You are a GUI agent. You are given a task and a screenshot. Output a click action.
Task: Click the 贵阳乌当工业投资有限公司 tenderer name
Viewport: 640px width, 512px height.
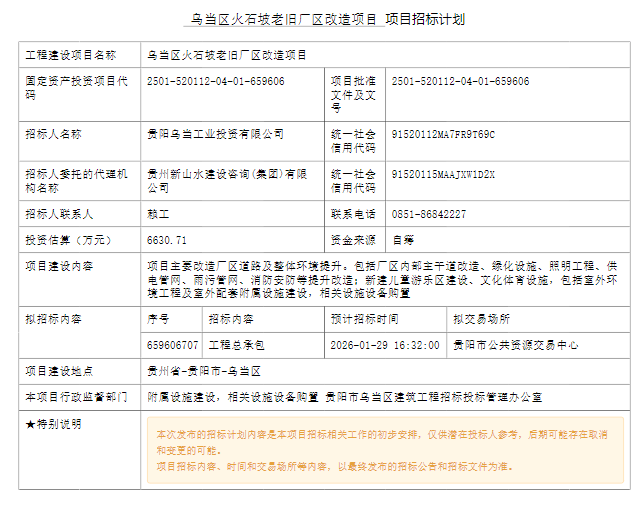click(x=215, y=133)
